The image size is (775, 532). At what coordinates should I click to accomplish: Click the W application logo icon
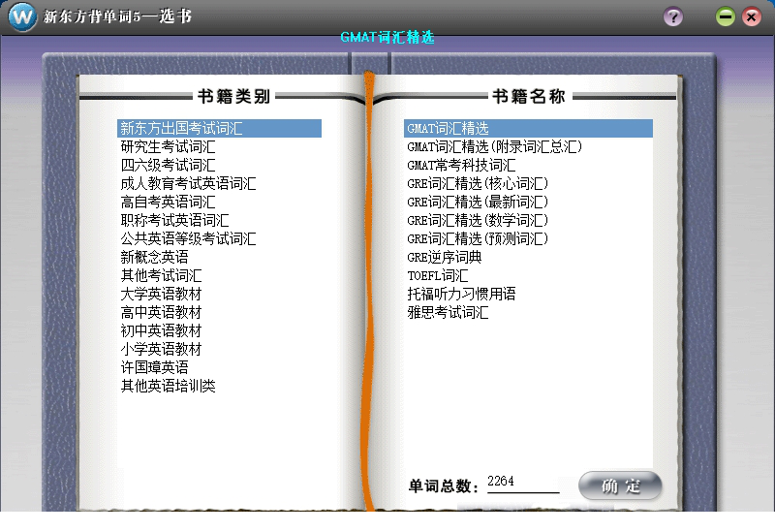[x=22, y=16]
